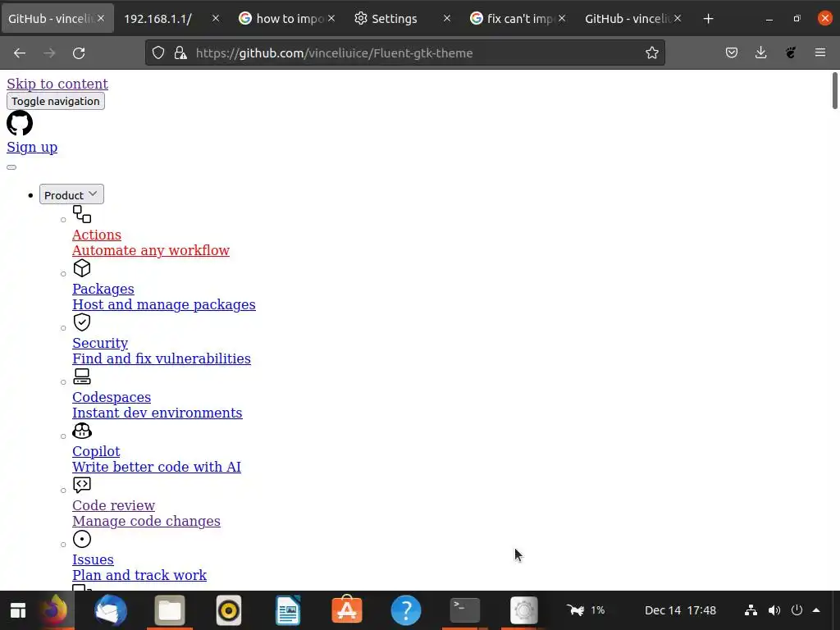Click the Packages box icon
This screenshot has height=630, width=840.
82,268
